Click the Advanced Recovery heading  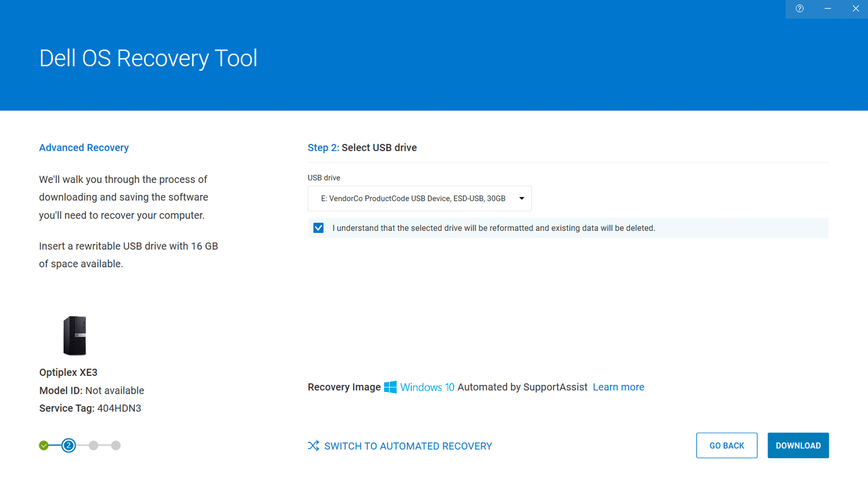(84, 148)
